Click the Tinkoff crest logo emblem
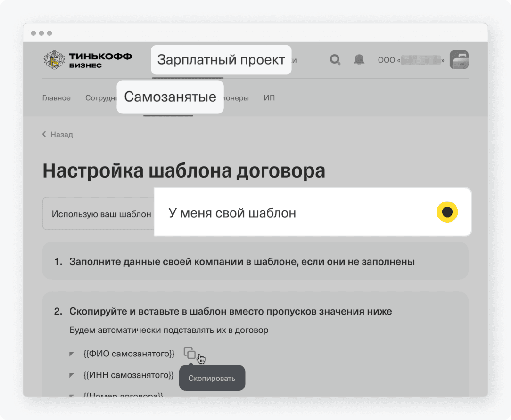This screenshot has height=420, width=511. coord(54,60)
